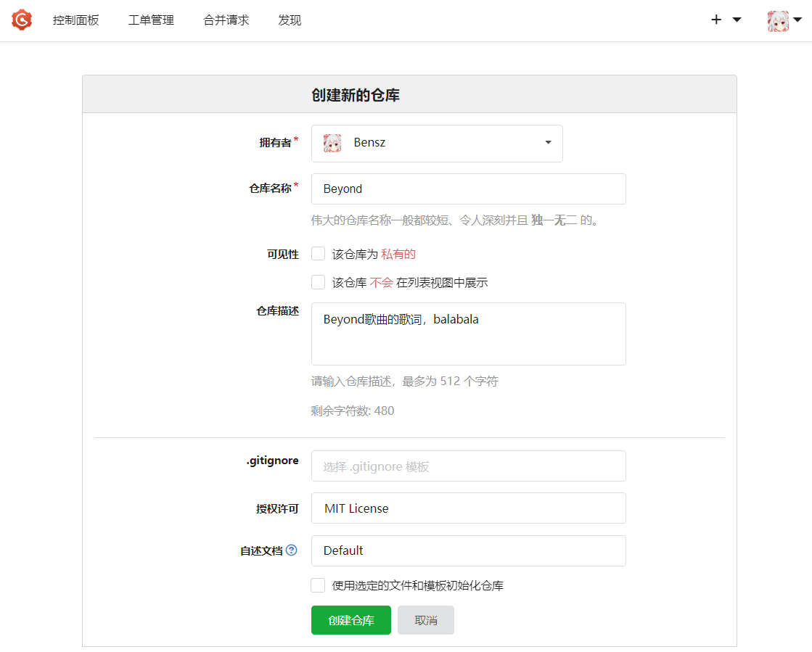
Task: Click your profile avatar icon
Action: (777, 20)
